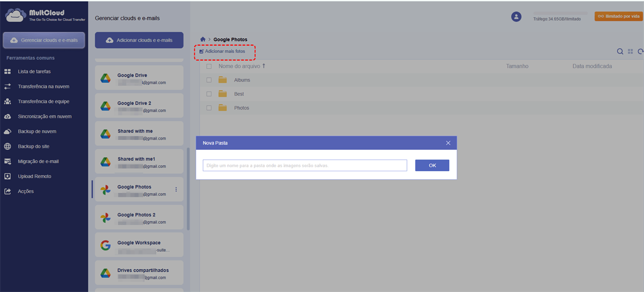Click the Google Drive 2 logo icon
This screenshot has width=644, height=292.
click(x=106, y=106)
